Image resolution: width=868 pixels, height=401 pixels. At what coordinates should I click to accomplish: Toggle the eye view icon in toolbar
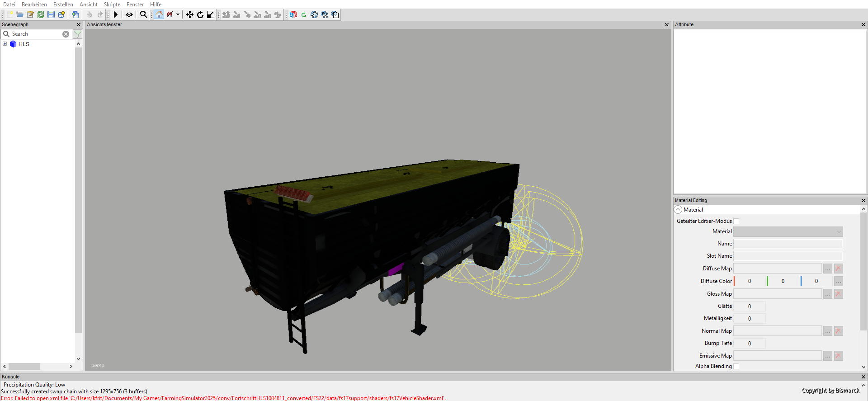point(129,14)
